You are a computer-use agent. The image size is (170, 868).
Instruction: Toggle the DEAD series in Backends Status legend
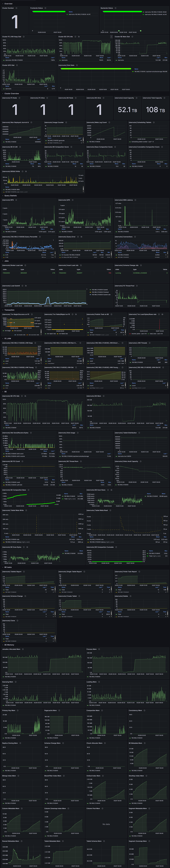(x=155, y=12)
